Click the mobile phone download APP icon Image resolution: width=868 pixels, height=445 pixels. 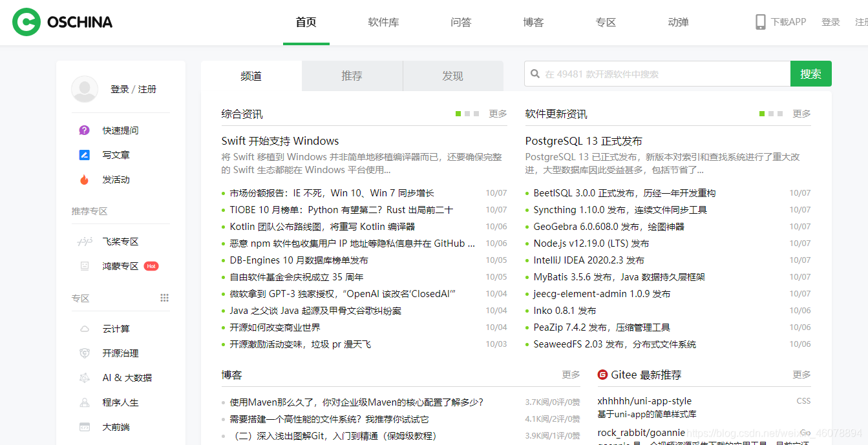coord(761,22)
